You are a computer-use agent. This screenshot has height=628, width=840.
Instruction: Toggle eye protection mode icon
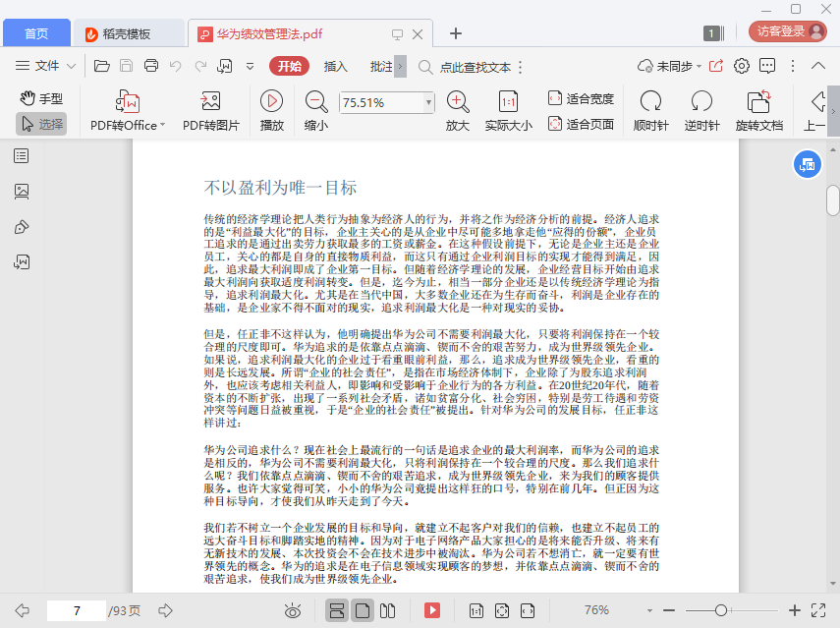[293, 610]
